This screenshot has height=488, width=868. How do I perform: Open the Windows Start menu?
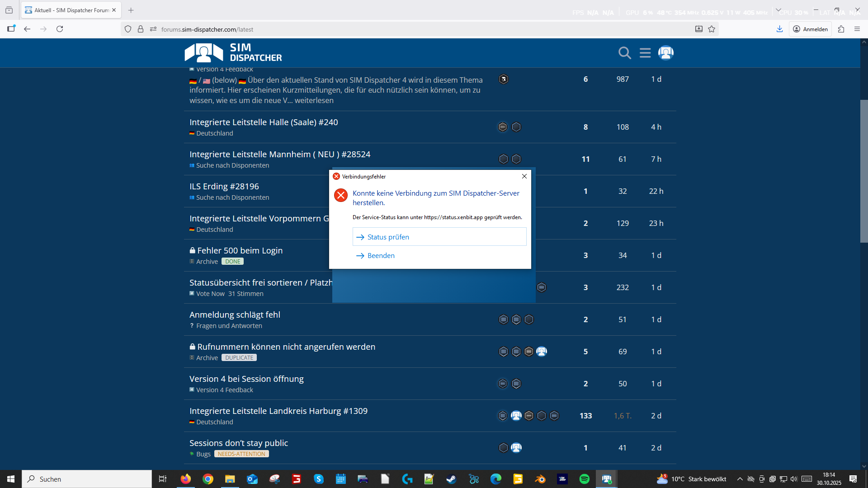[x=11, y=479]
